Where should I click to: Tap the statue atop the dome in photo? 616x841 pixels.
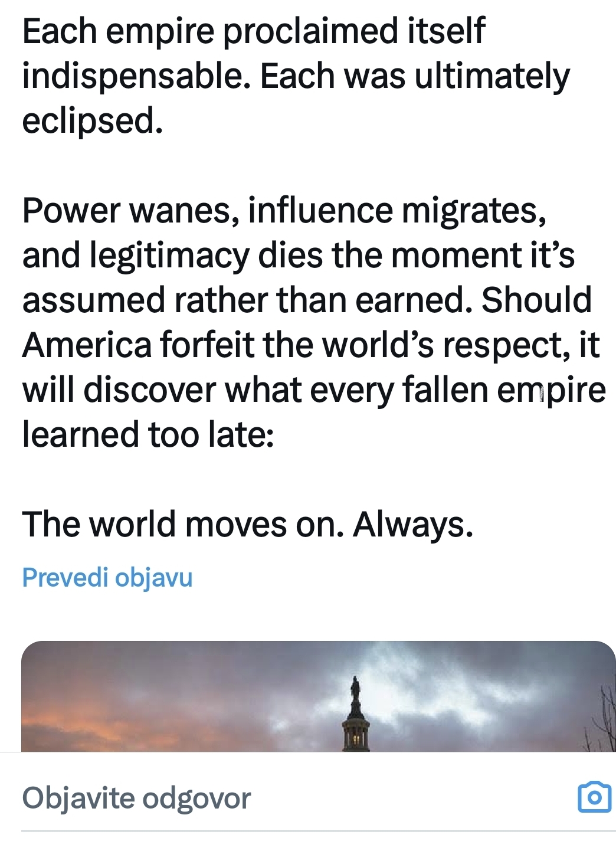click(355, 691)
